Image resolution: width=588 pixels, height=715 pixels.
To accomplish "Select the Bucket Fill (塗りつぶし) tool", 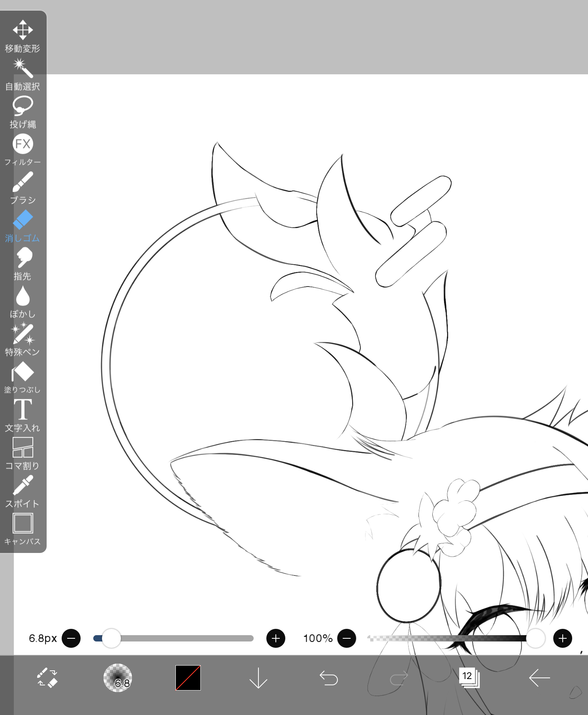I will [23, 377].
